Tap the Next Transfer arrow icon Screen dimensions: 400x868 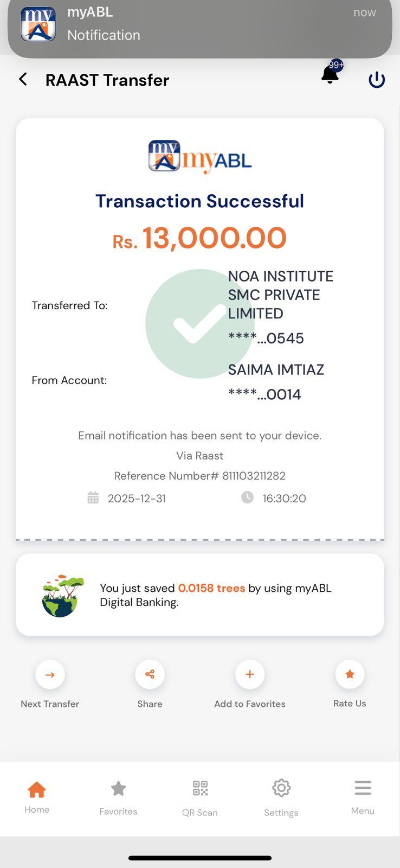point(50,674)
